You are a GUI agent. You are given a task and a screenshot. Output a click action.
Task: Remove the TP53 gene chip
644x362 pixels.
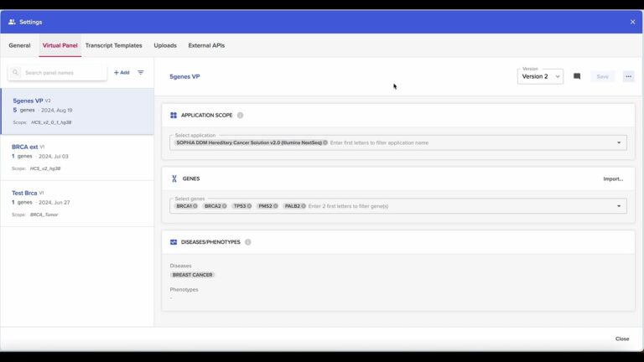pyautogui.click(x=250, y=206)
